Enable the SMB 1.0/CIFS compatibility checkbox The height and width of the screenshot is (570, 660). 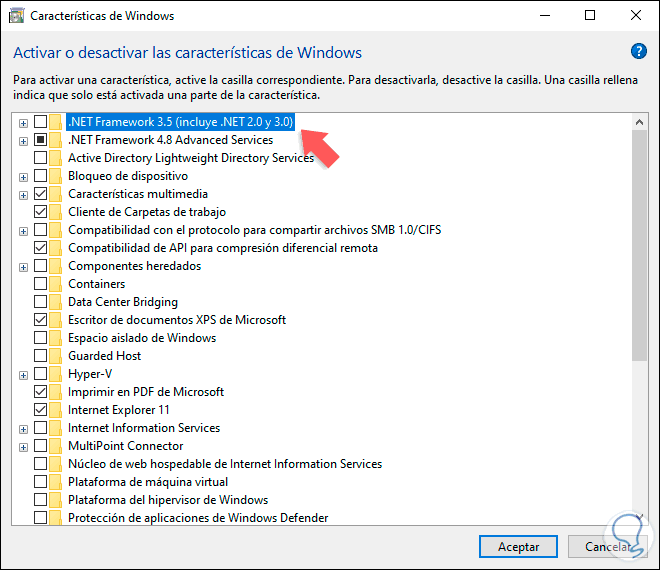[x=40, y=230]
